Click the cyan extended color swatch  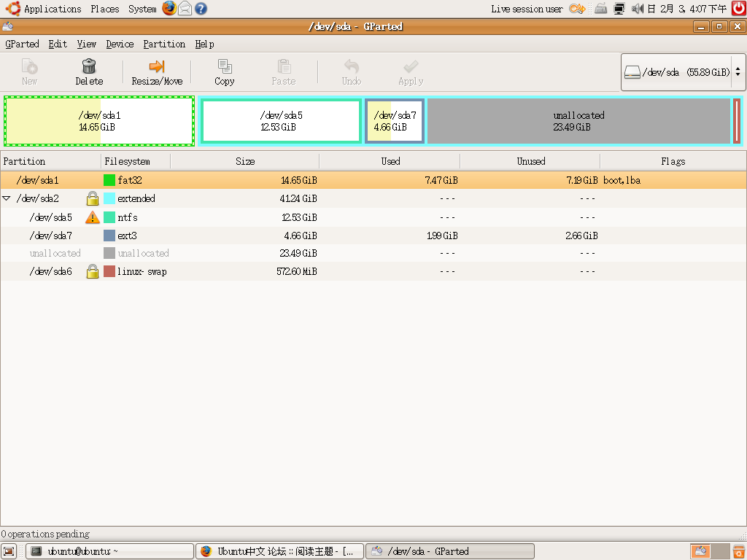click(x=109, y=198)
